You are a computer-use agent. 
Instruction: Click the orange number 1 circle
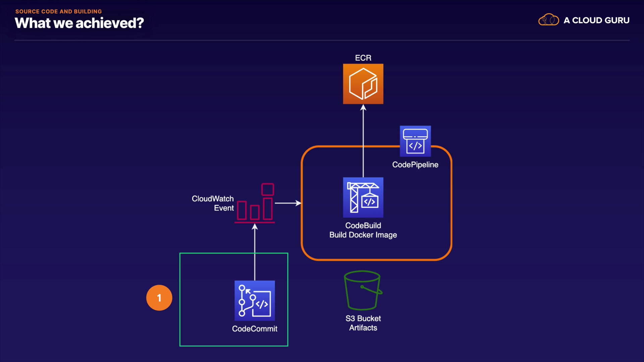[x=159, y=298]
